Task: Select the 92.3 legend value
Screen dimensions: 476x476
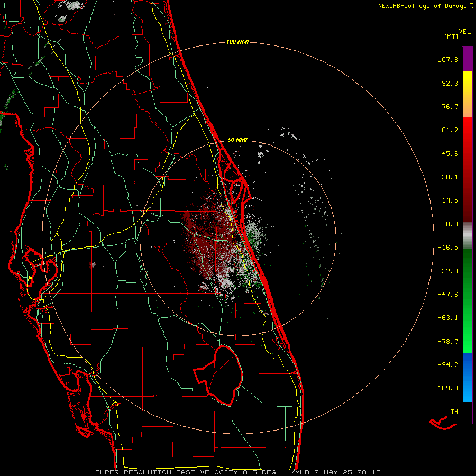Action: coord(450,83)
